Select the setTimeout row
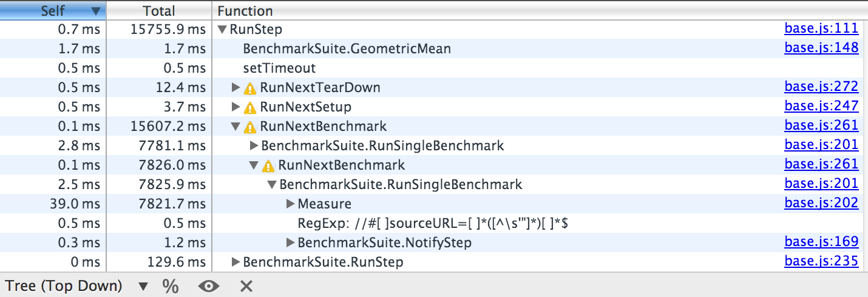The width and height of the screenshot is (868, 297). 279,68
